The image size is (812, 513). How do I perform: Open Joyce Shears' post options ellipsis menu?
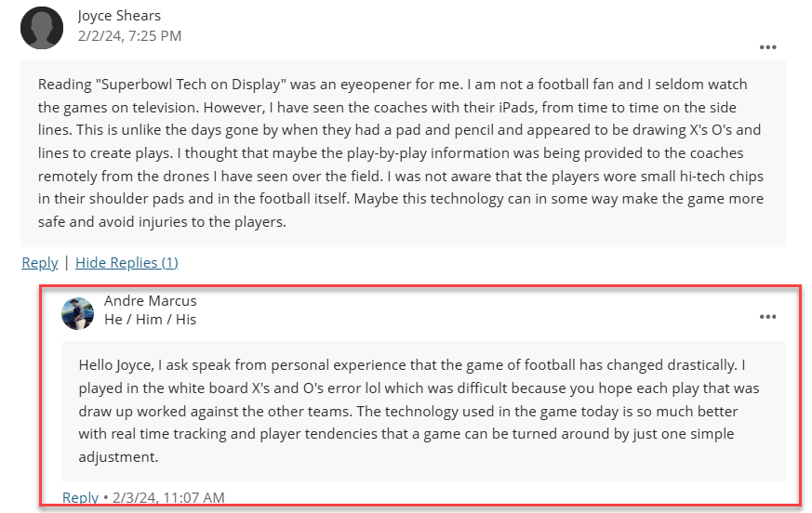[767, 47]
